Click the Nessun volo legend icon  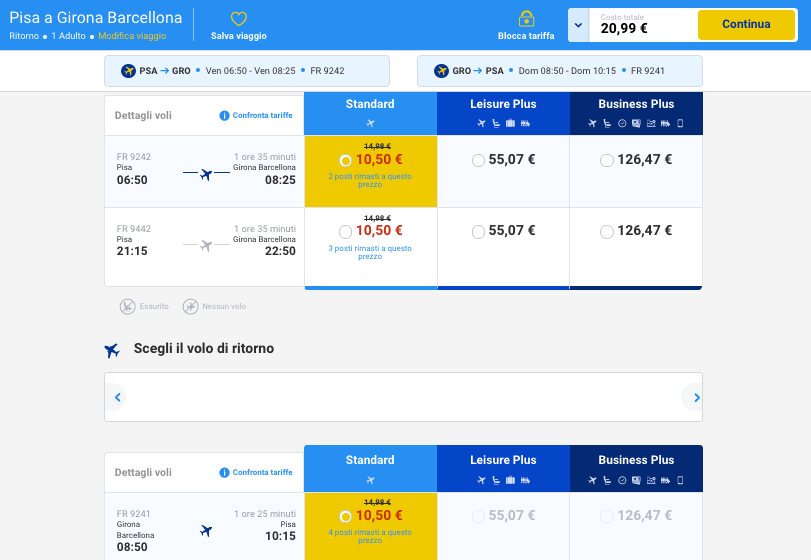click(x=190, y=307)
